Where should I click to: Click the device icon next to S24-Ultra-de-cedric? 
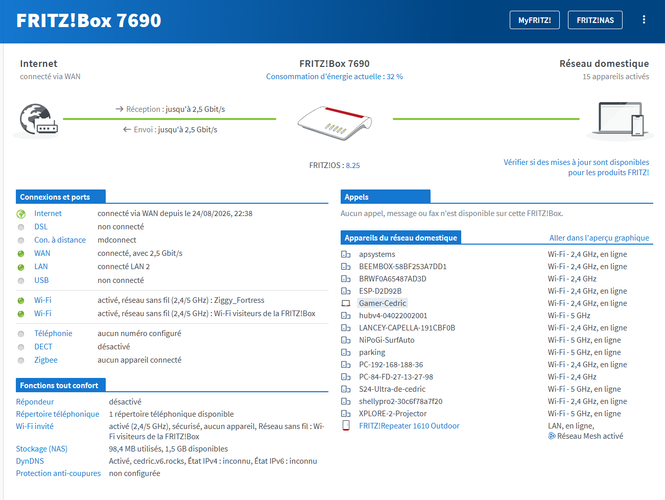click(346, 389)
